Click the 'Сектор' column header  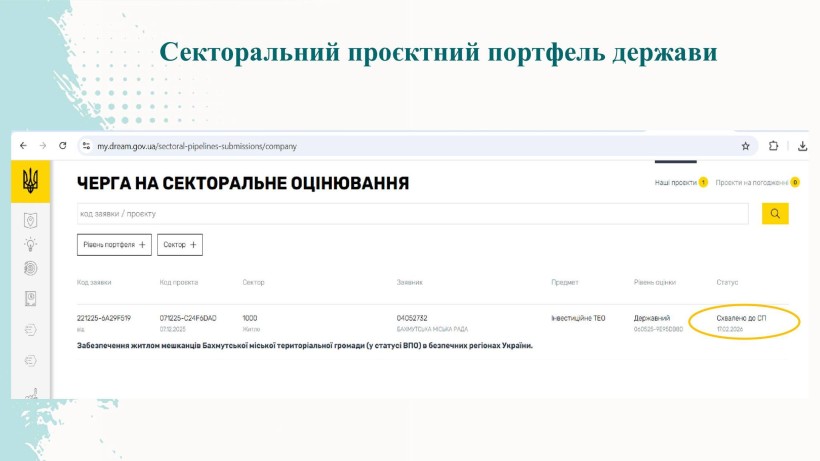pos(254,282)
